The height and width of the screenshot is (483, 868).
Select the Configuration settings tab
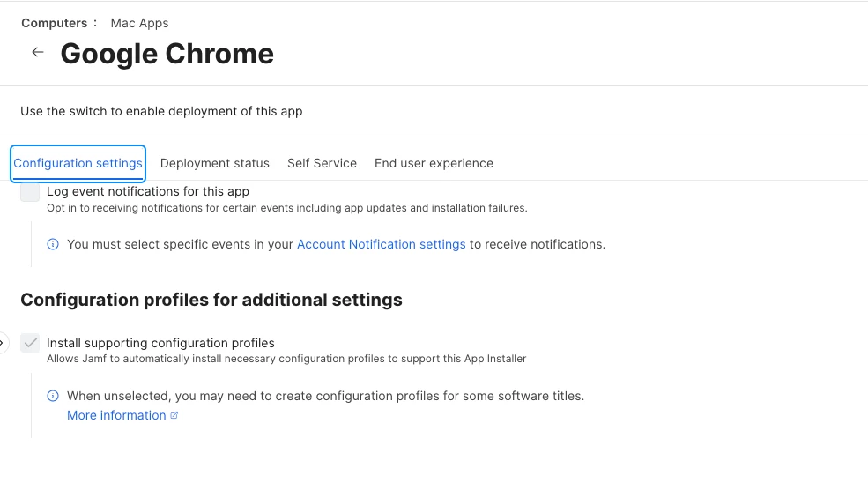pyautogui.click(x=78, y=163)
